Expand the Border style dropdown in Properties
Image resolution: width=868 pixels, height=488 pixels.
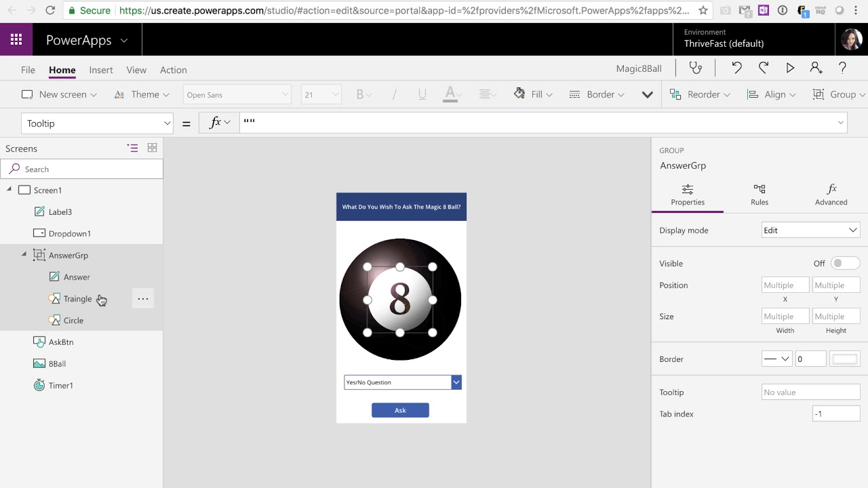tap(776, 359)
